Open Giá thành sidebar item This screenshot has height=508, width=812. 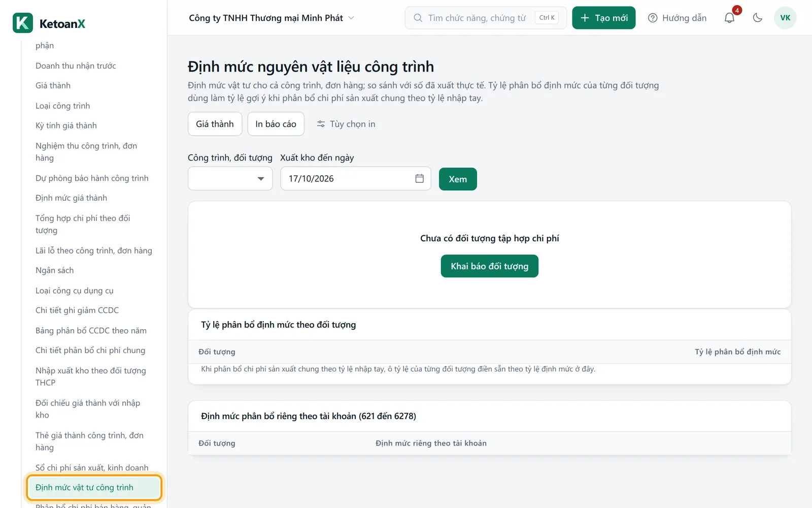[x=53, y=85]
